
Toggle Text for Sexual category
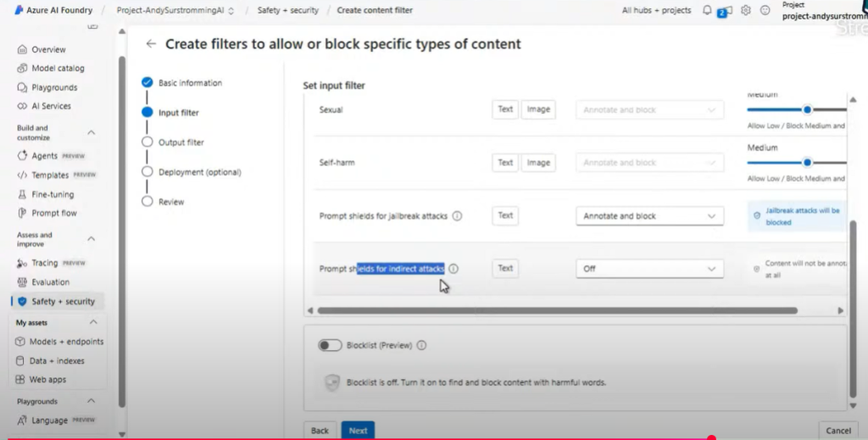coord(505,109)
